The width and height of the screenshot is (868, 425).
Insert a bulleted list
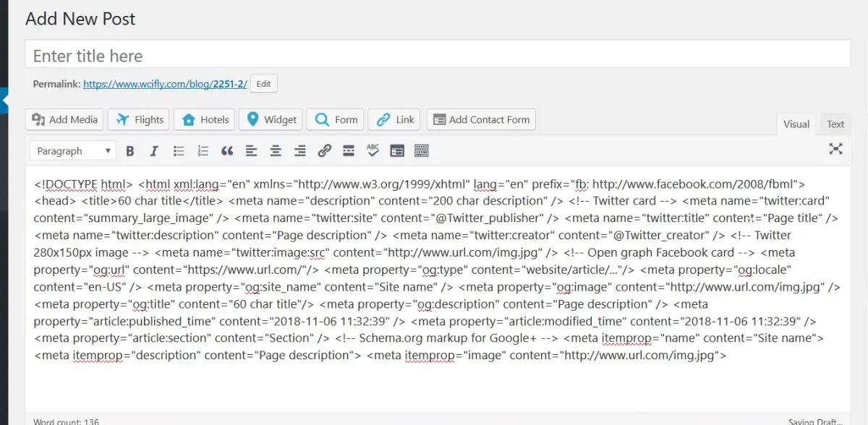[x=179, y=151]
